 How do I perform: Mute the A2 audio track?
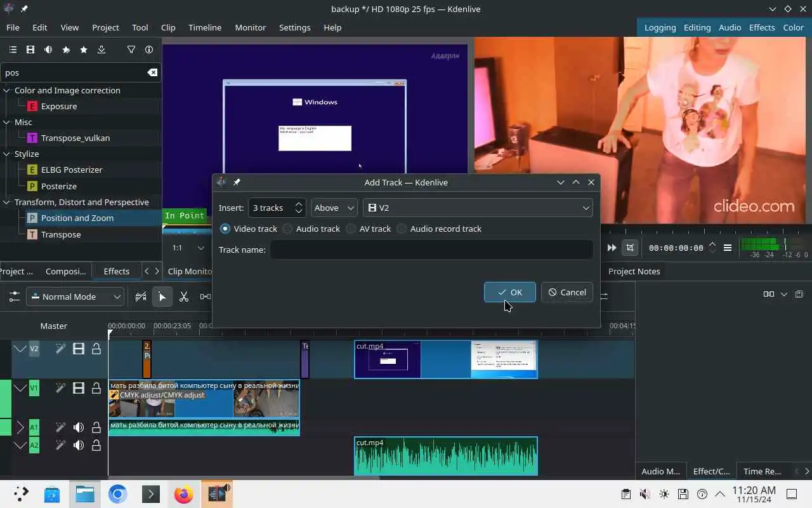point(79,445)
